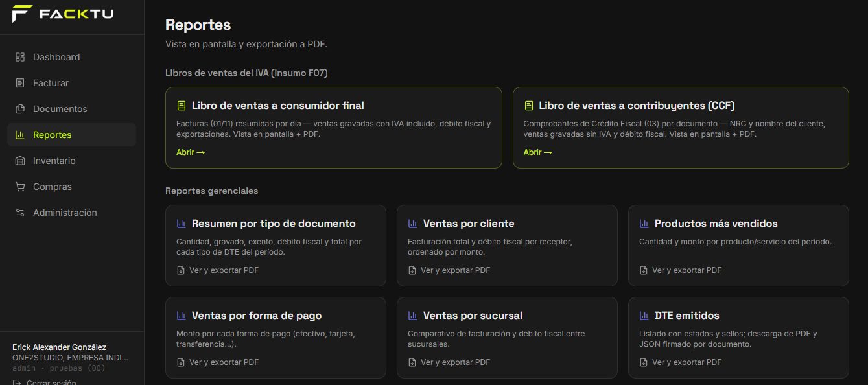Click PDF export icon in DTE emitidos card
Image resolution: width=868 pixels, height=385 pixels.
[x=644, y=362]
